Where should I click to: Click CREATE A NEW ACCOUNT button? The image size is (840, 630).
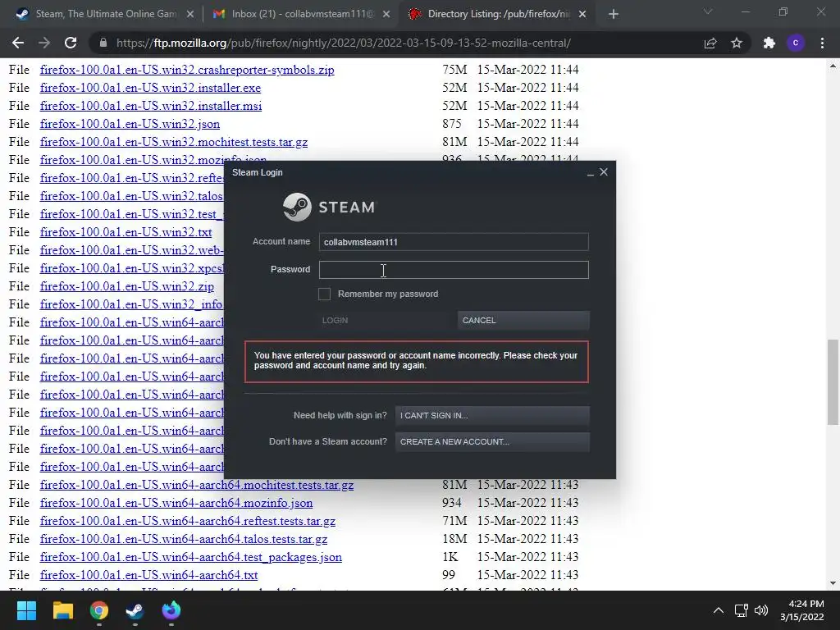pyautogui.click(x=492, y=442)
